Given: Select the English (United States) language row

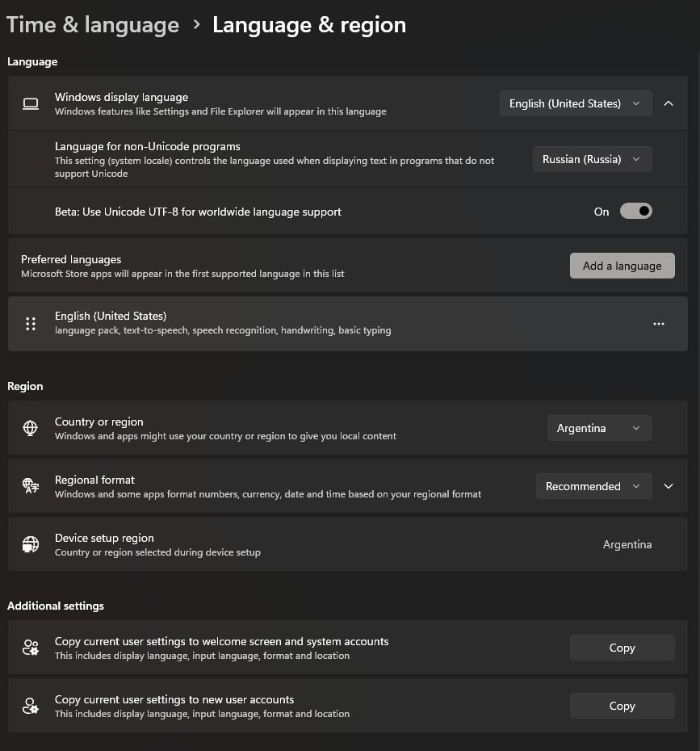Looking at the screenshot, I should (323, 323).
